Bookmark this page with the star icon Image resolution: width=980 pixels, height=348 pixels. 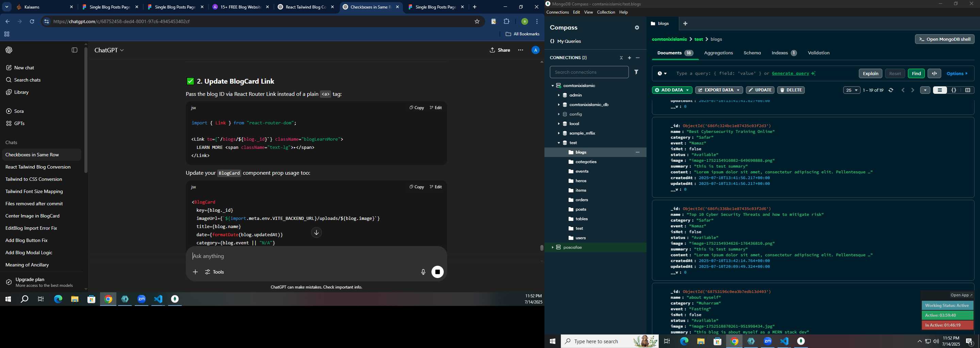477,22
